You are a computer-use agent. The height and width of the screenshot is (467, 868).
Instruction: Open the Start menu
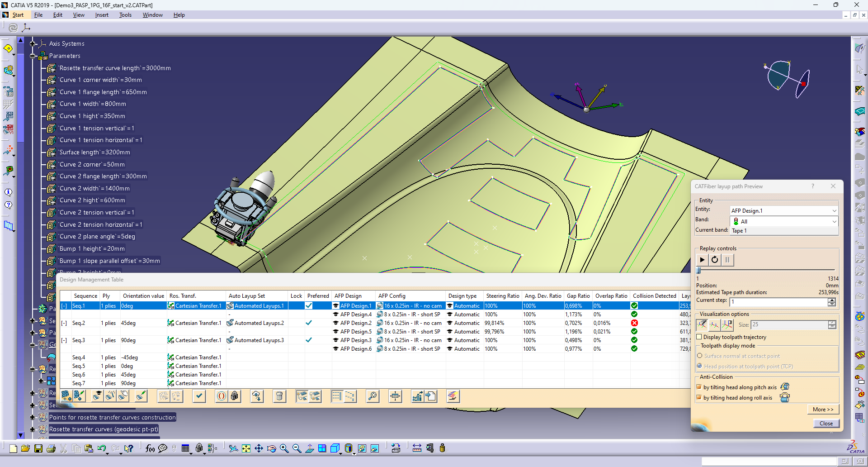18,15
